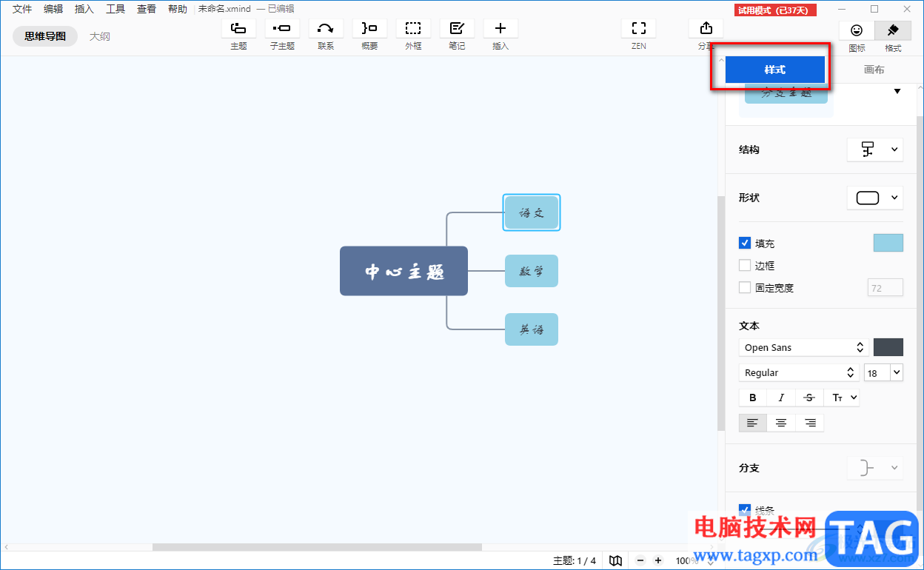Apply strikethrough text formatting

[x=809, y=398]
